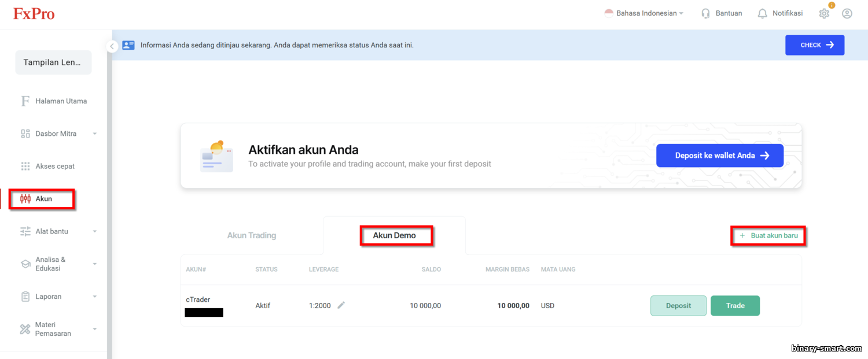Click Buat akun baru link
The image size is (868, 359).
tap(768, 236)
